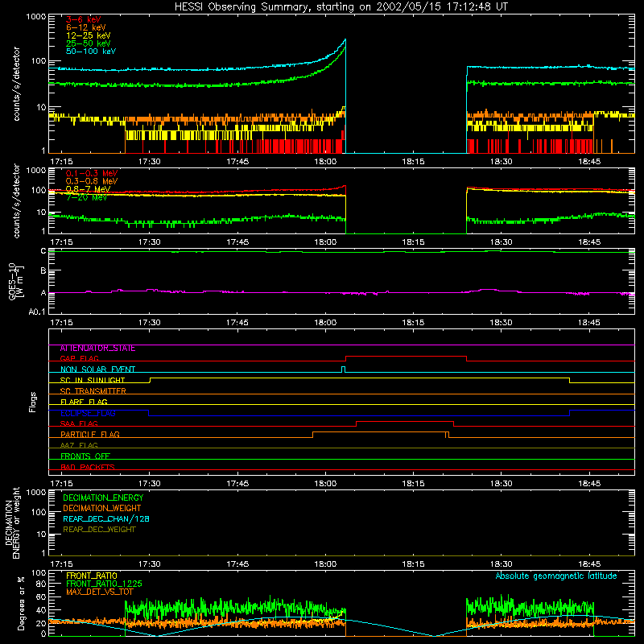Select the FLARE_FLAG label
Viewport: 644px width, 644px height.
[x=84, y=402]
